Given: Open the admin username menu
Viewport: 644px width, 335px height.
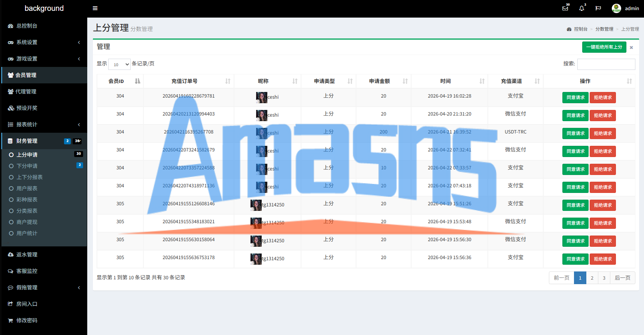Looking at the screenshot, I should click(632, 8).
